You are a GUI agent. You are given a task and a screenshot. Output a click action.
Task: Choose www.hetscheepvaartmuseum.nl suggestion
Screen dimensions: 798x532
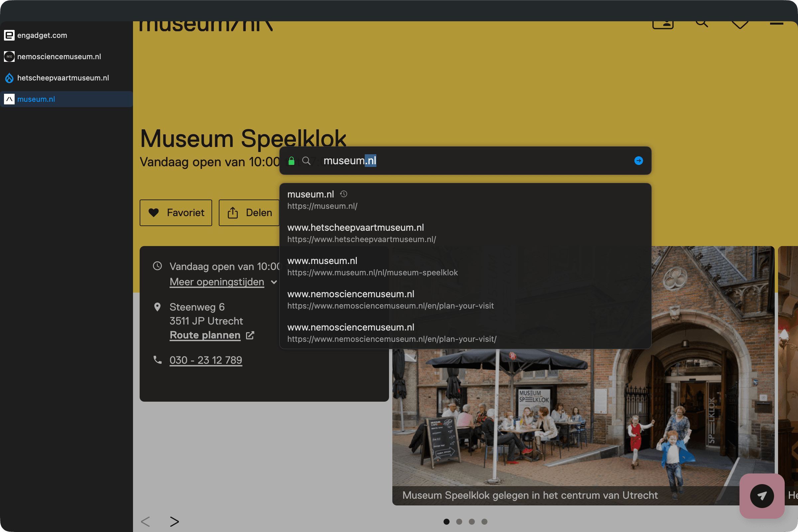(x=465, y=233)
